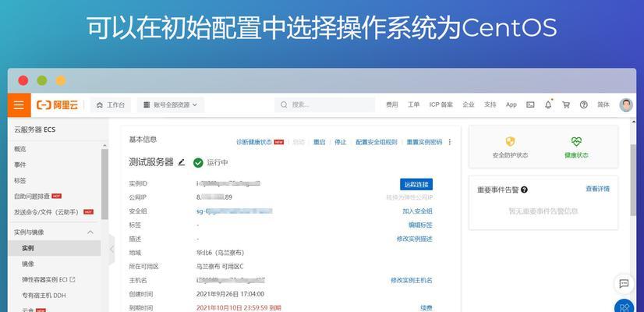Open the help question-mark icon
644x312 pixels.
(x=584, y=105)
